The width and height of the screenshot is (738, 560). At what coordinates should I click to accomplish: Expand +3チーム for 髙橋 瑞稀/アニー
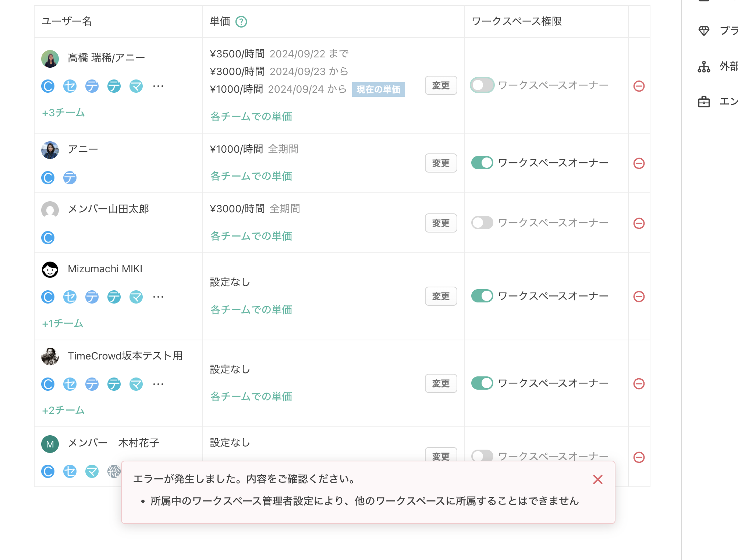pos(63,113)
